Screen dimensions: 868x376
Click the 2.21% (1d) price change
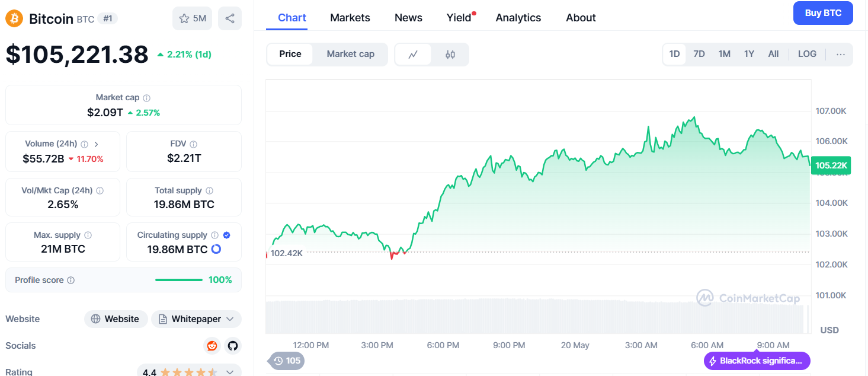184,55
